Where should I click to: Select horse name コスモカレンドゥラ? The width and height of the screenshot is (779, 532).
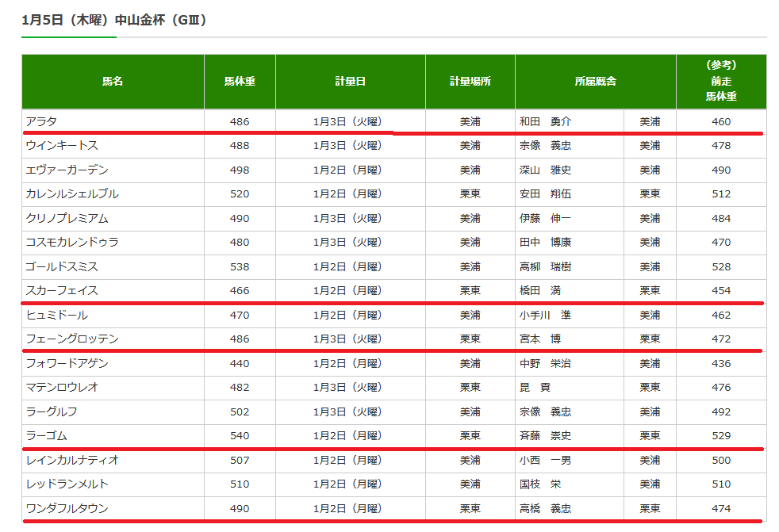[72, 243]
